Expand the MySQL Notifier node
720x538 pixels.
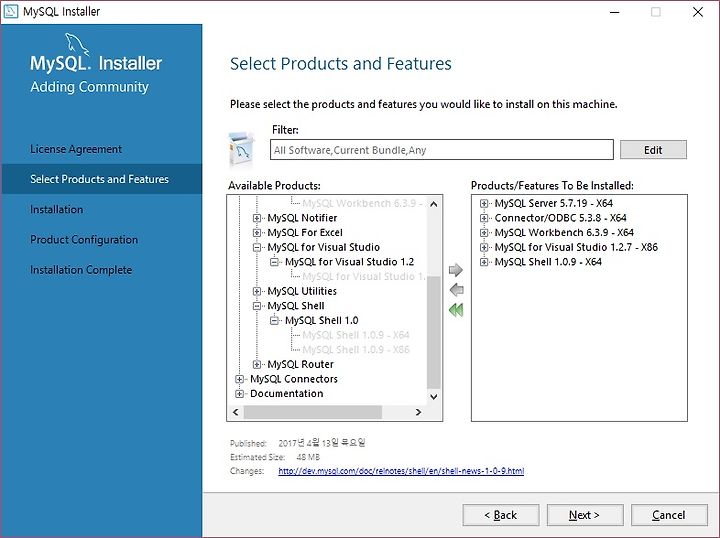tap(257, 218)
